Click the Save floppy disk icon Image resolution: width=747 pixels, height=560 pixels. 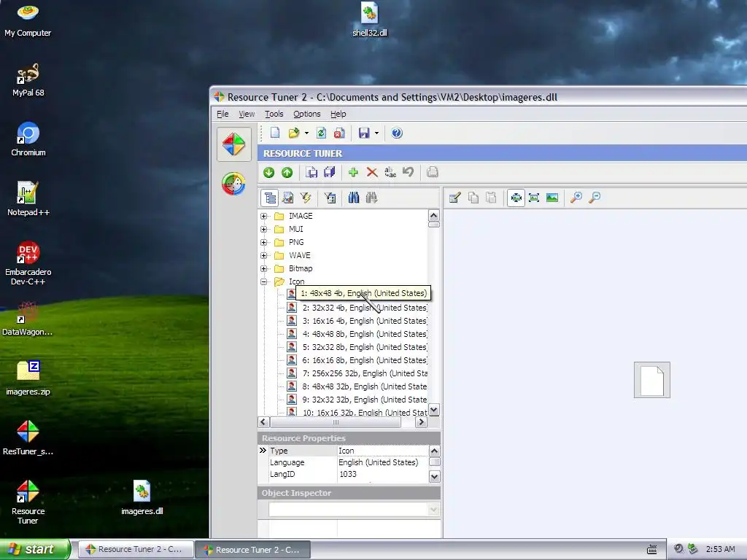[364, 133]
